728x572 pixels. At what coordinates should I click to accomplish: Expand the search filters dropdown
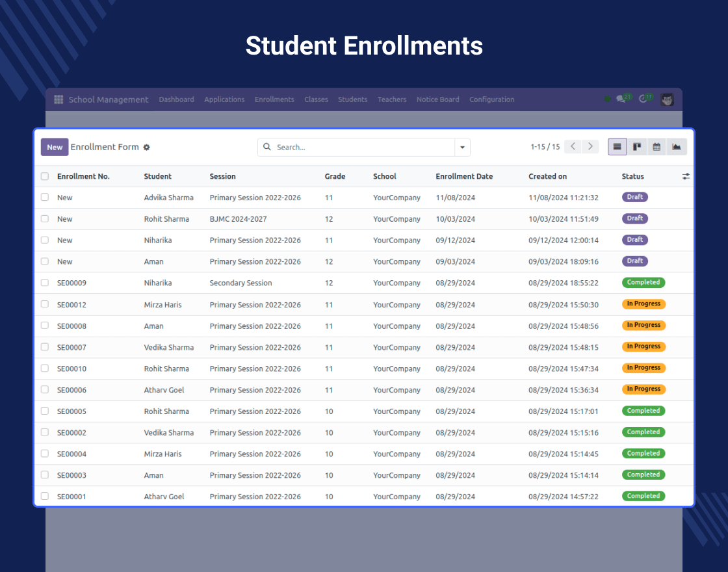462,147
